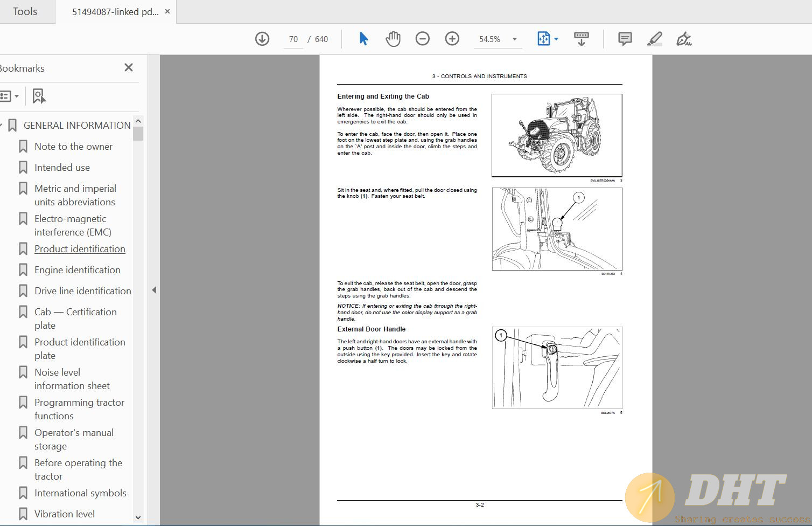Open zoom level dropdown arrow
The width and height of the screenshot is (812, 526).
[x=515, y=39]
